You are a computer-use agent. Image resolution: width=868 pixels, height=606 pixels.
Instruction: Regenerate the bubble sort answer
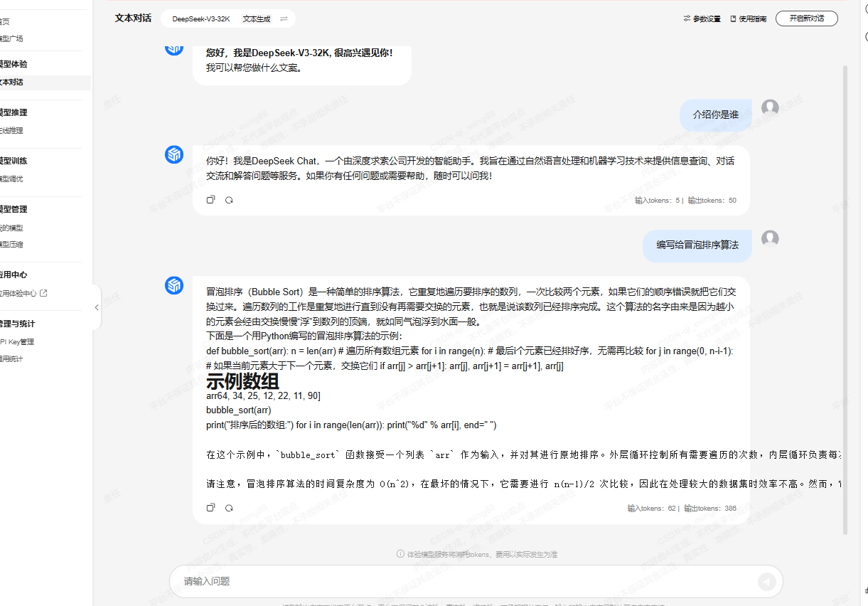click(x=229, y=508)
